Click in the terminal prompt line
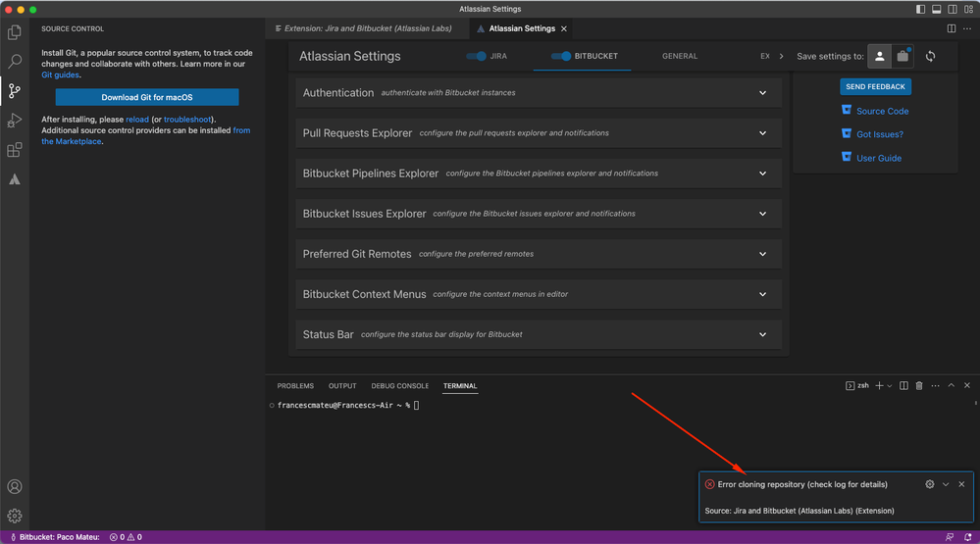 (347, 406)
